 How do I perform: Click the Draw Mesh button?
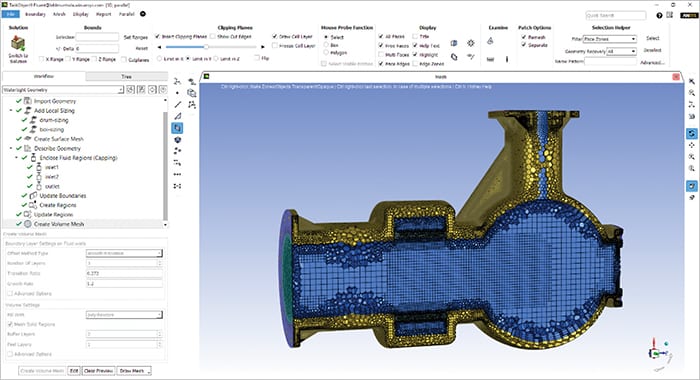click(134, 371)
